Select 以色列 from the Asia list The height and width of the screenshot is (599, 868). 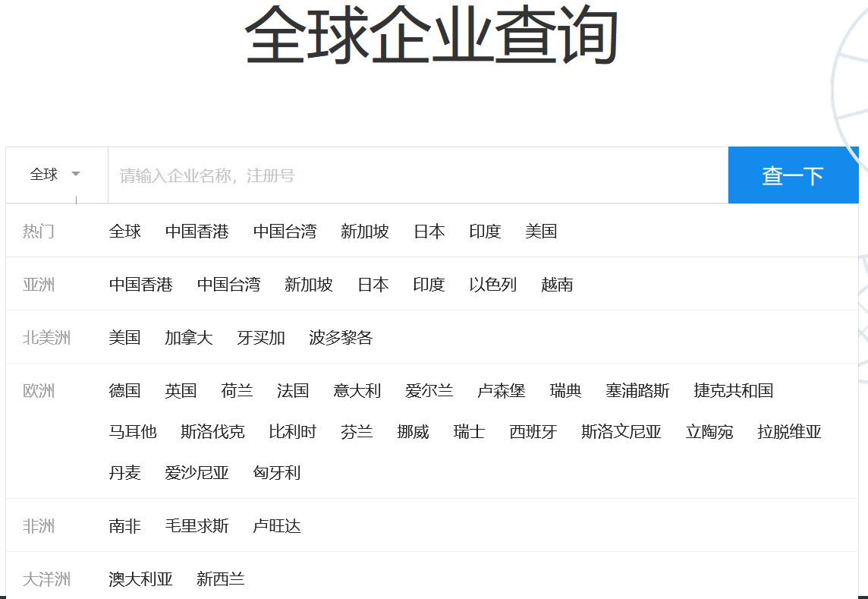(x=492, y=285)
